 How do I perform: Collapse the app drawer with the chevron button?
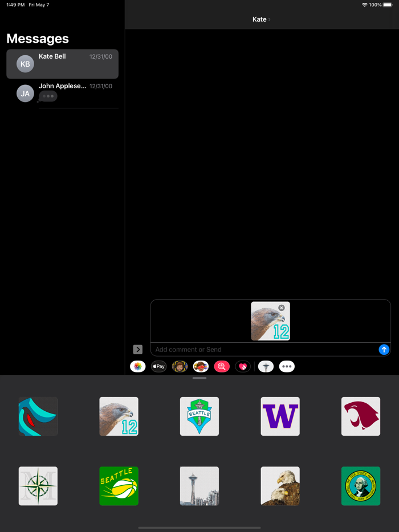click(137, 350)
